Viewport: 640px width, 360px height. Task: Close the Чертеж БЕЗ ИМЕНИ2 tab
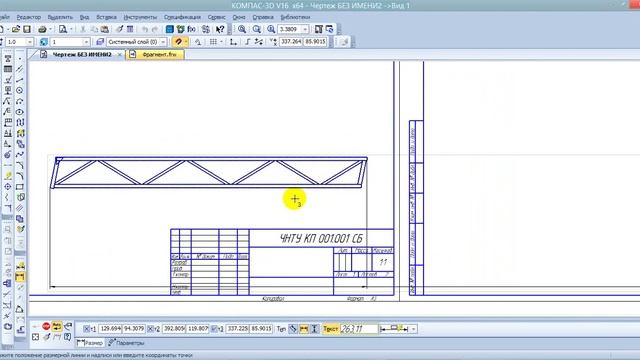tap(120, 55)
